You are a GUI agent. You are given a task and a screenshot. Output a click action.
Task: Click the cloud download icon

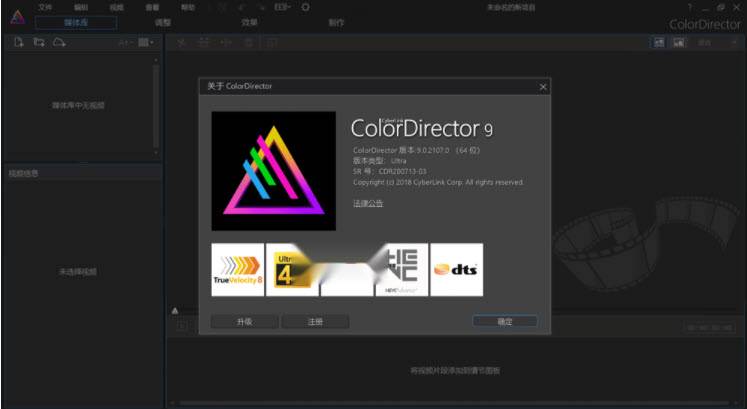point(59,42)
